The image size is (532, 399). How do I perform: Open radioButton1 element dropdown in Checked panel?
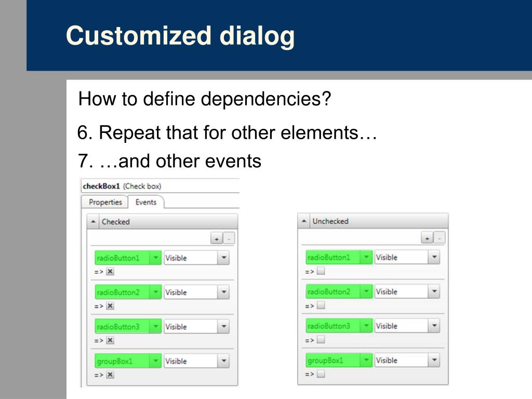tap(155, 258)
